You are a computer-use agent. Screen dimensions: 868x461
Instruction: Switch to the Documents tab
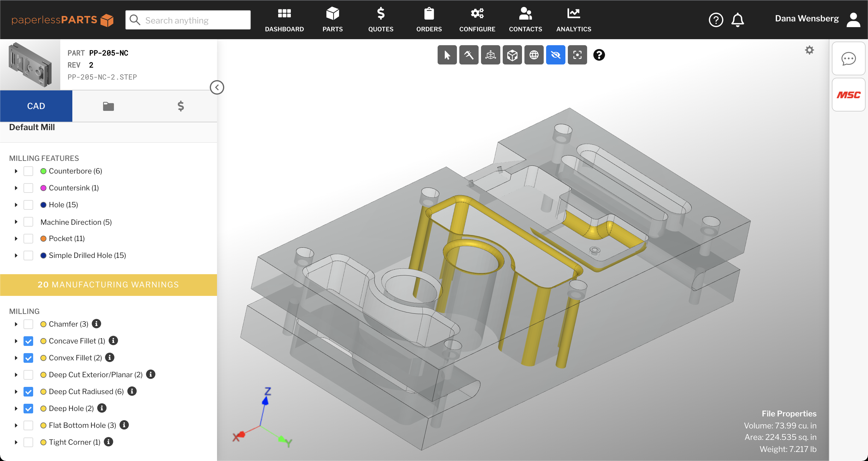tap(108, 106)
